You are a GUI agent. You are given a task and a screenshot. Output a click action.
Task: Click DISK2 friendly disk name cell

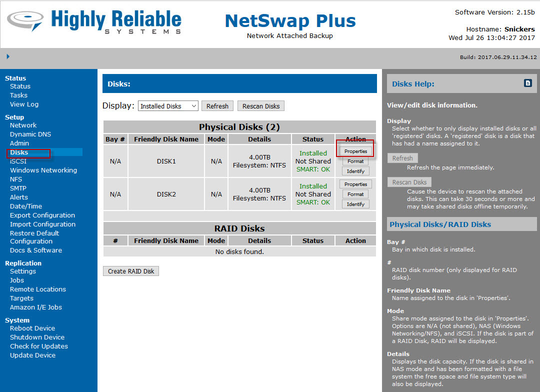(166, 194)
